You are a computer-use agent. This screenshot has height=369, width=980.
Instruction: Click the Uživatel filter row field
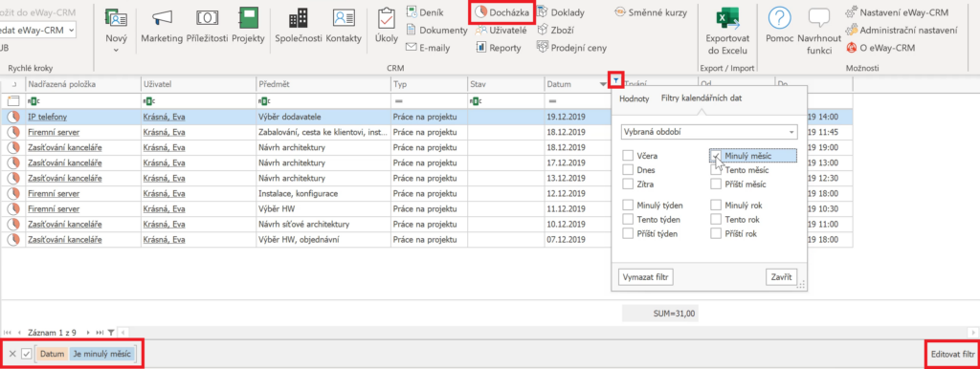[198, 100]
